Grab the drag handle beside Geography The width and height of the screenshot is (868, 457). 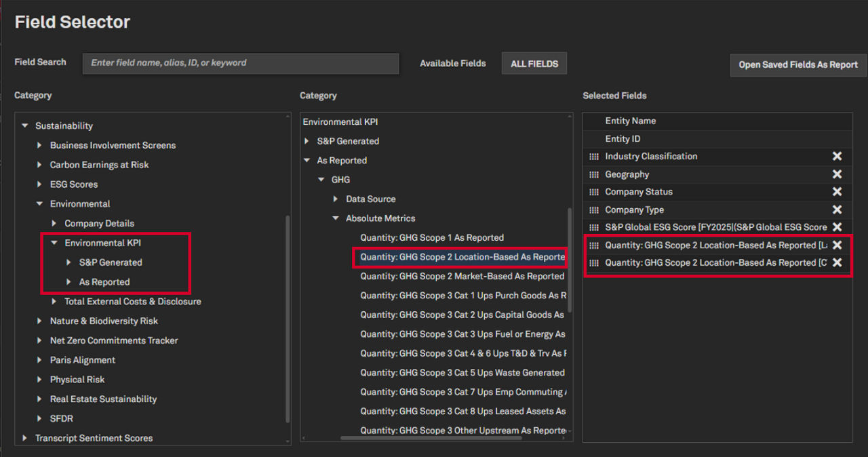593,174
